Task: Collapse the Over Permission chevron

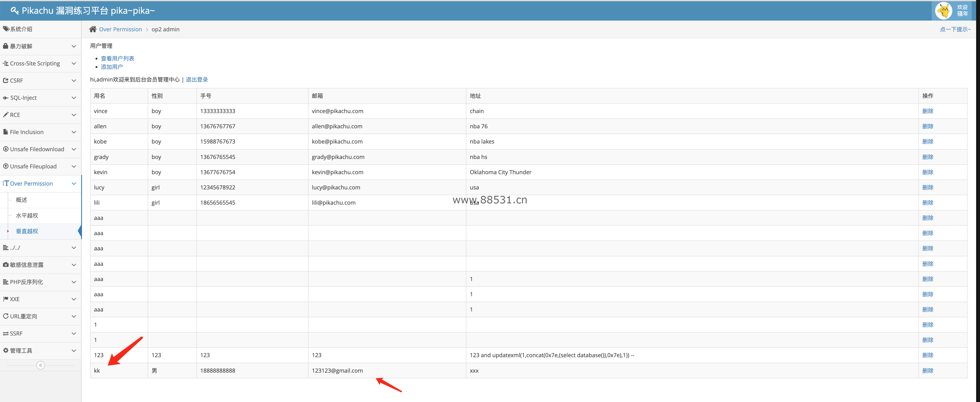Action: coord(74,184)
